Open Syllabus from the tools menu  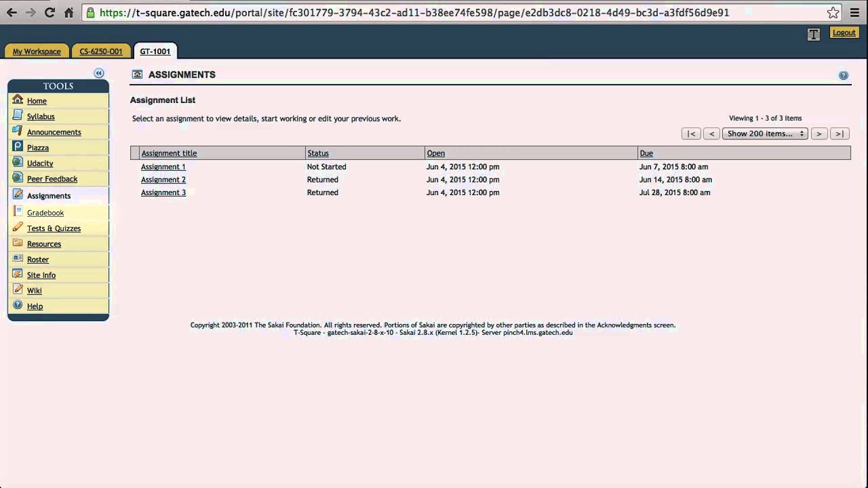(x=41, y=117)
